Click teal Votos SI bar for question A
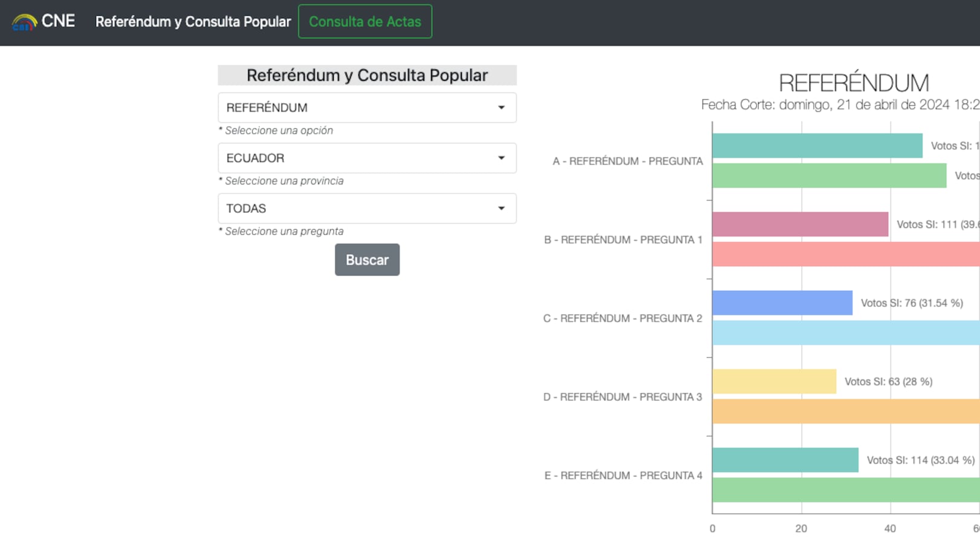Image resolution: width=980 pixels, height=551 pixels. pyautogui.click(x=817, y=146)
